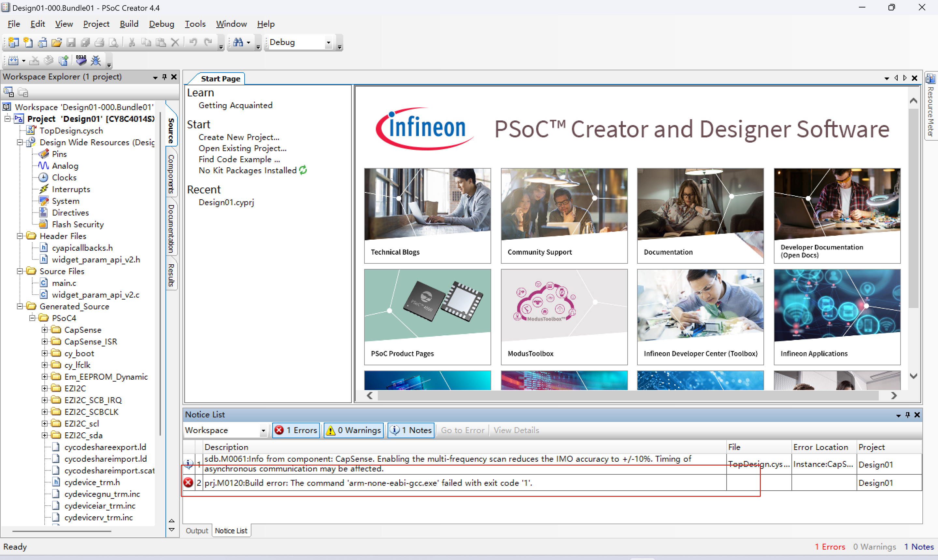Open the Tools menu
The image size is (938, 560).
click(195, 24)
